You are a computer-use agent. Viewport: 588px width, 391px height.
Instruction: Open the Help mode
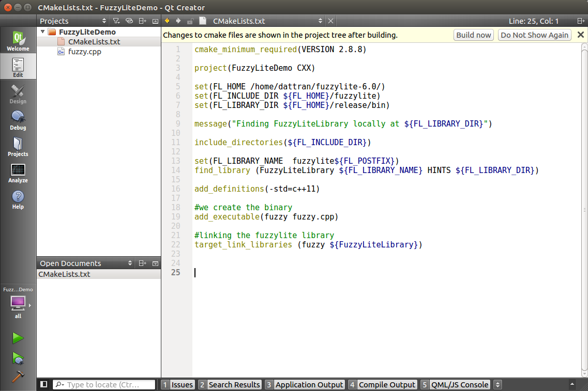pyautogui.click(x=18, y=199)
